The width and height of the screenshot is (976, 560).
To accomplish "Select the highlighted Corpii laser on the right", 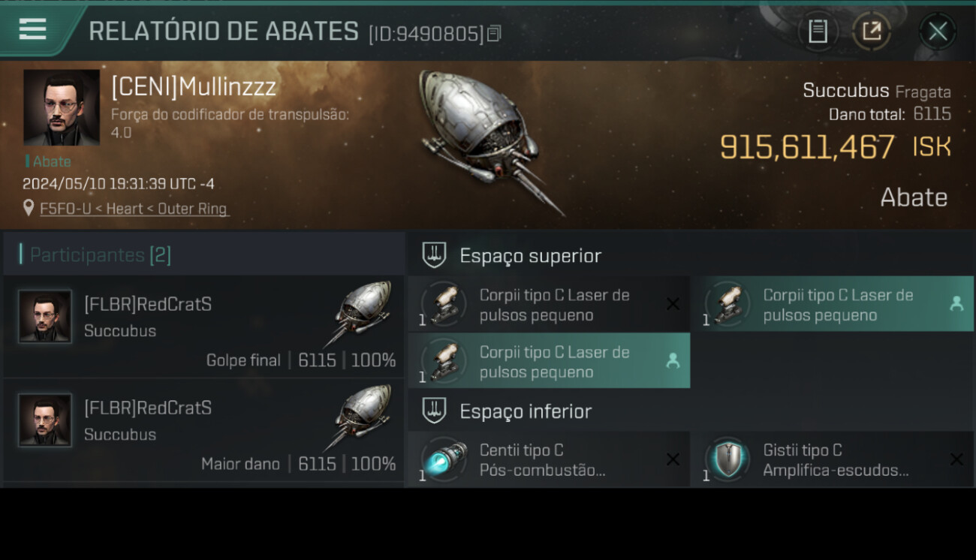I will click(x=833, y=304).
